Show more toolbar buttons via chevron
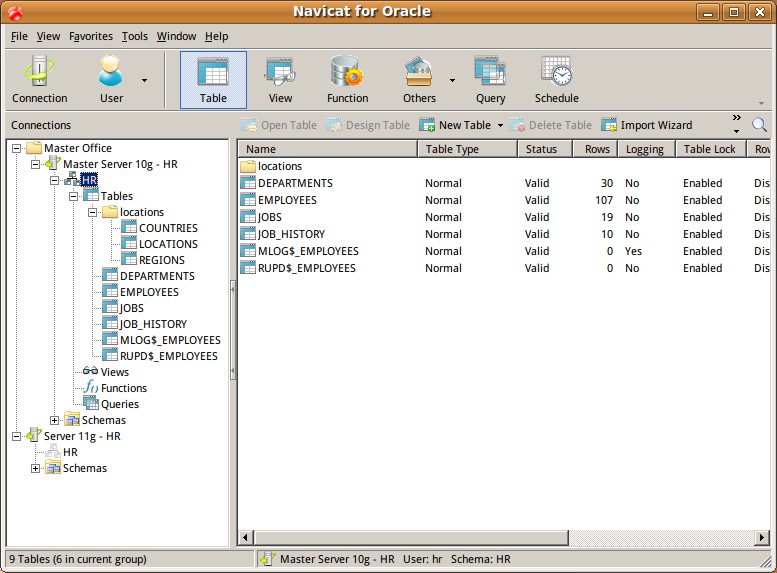Viewport: 777px width, 573px height. point(736,117)
